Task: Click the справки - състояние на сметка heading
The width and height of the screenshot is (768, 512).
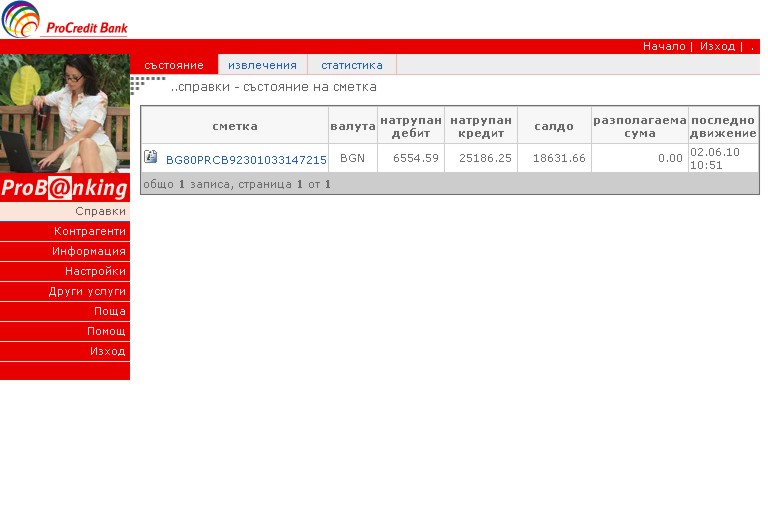Action: tap(274, 87)
